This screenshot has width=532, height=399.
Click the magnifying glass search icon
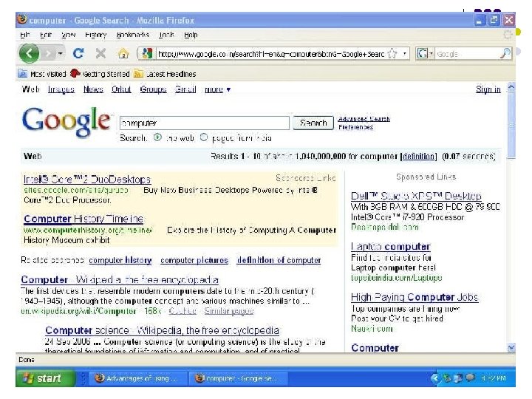(505, 53)
